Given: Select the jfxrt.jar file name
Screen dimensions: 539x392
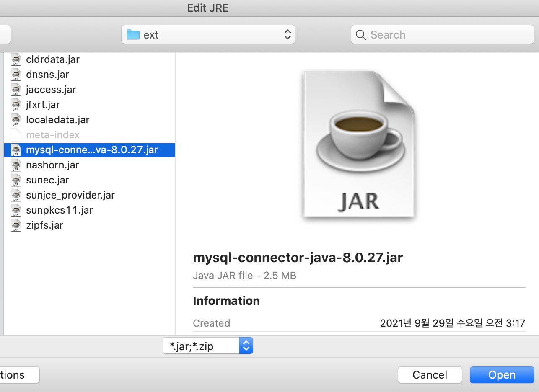Looking at the screenshot, I should pyautogui.click(x=43, y=105).
